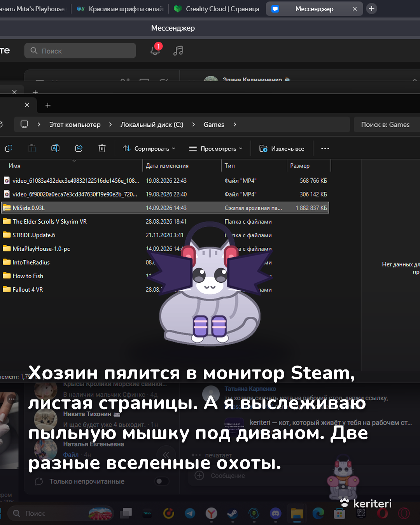The image size is (420, 525).
Task: Click the Copy icon in Explorer toolbar
Action: [x=9, y=148]
